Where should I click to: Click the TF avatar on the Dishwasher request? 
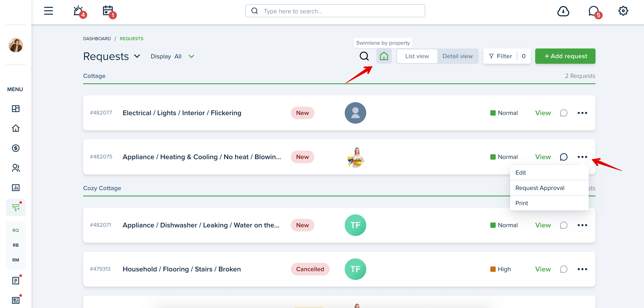click(355, 225)
